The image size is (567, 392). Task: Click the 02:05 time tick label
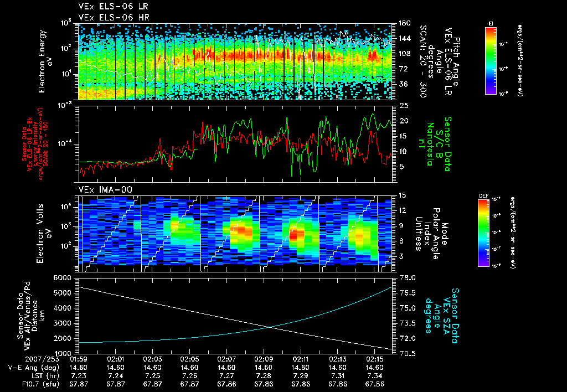coord(189,359)
